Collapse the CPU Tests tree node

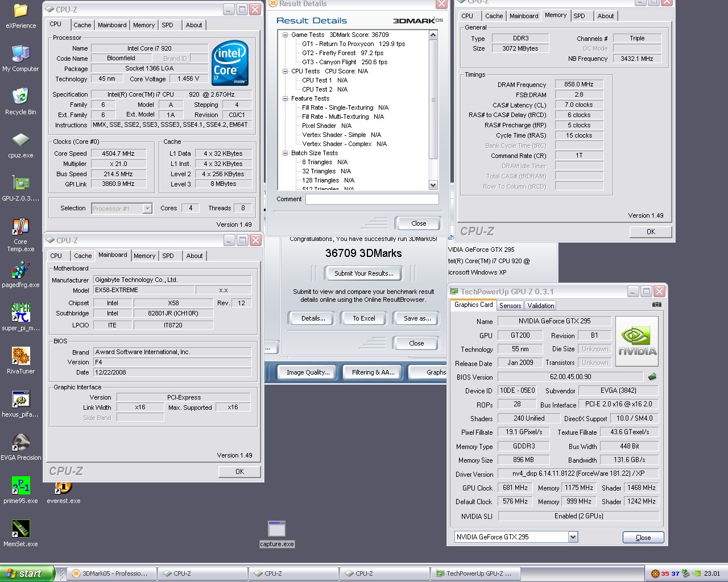coord(286,71)
